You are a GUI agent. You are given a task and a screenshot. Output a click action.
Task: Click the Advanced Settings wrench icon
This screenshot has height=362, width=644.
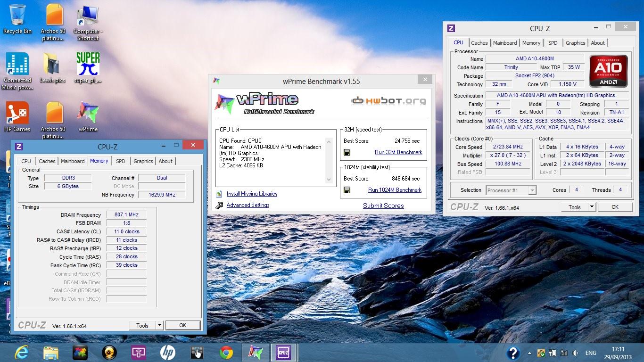click(219, 205)
